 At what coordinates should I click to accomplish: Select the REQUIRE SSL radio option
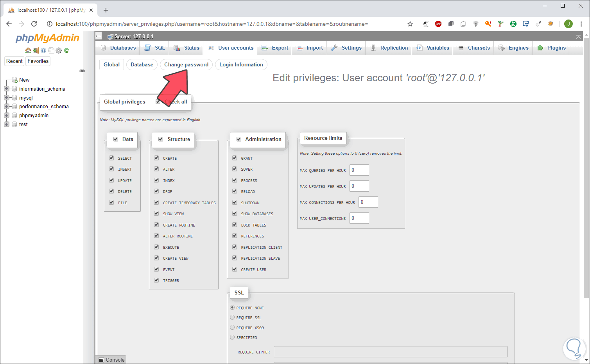click(232, 318)
